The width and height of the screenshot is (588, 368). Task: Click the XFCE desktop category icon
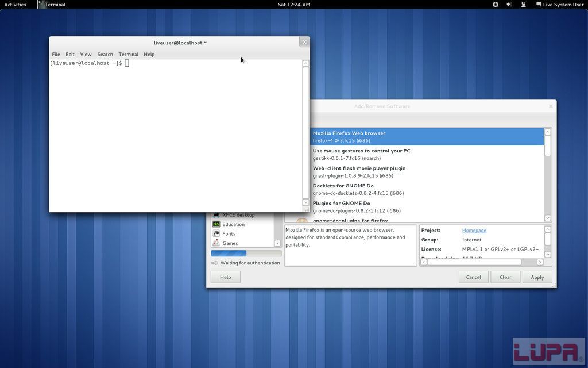(216, 215)
